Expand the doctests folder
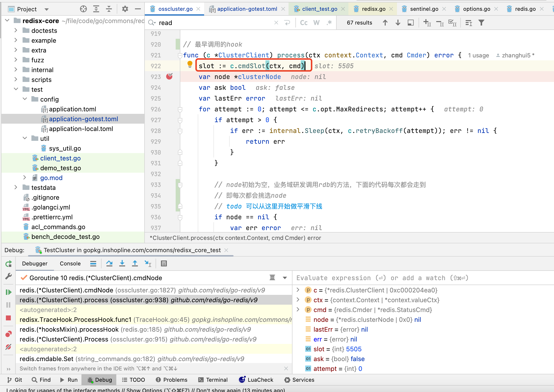 (x=16, y=30)
